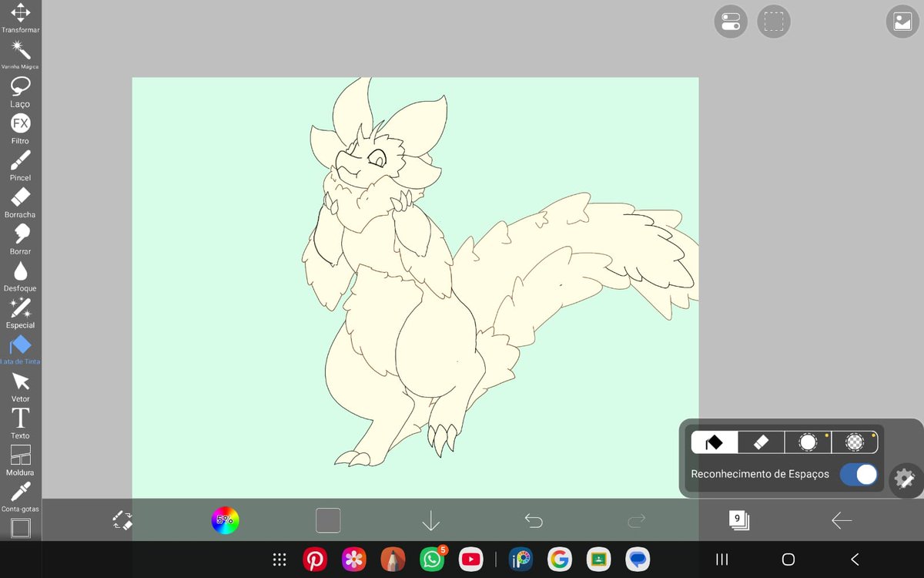Open Google Classroom from taskbar
The image size is (924, 578).
598,560
